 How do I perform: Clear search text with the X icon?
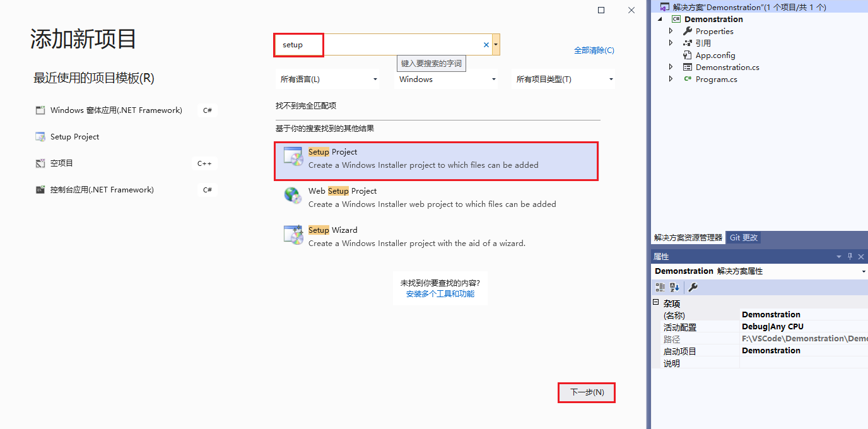486,45
